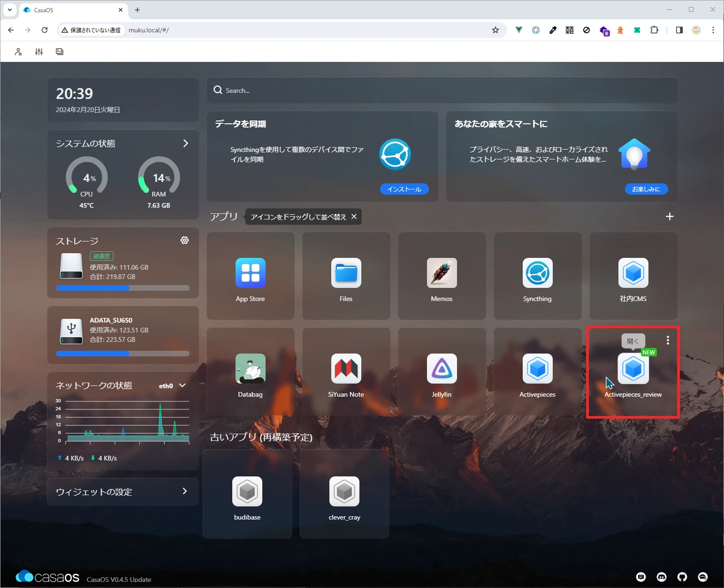This screenshot has width=724, height=588.
Task: Open the 社内CMS app
Action: coord(633,273)
